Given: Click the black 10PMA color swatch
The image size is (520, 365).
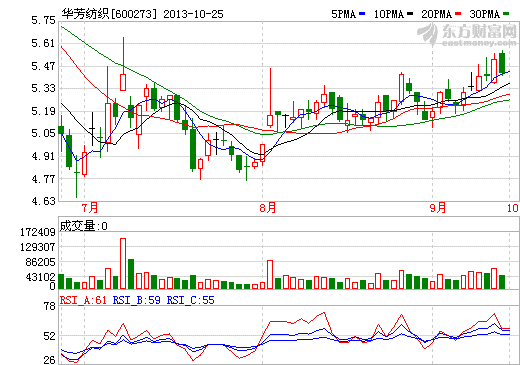Looking at the screenshot, I should [x=410, y=14].
